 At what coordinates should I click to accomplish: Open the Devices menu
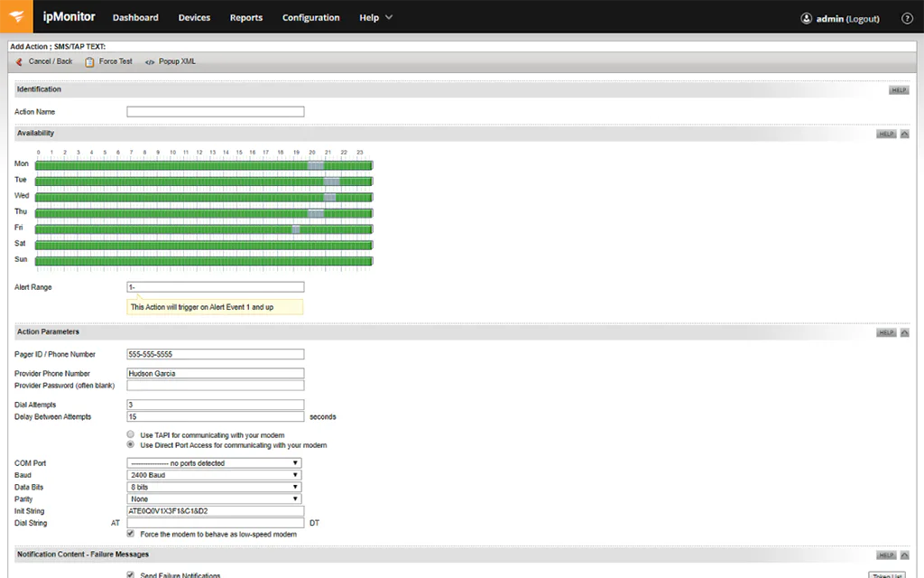click(x=195, y=18)
